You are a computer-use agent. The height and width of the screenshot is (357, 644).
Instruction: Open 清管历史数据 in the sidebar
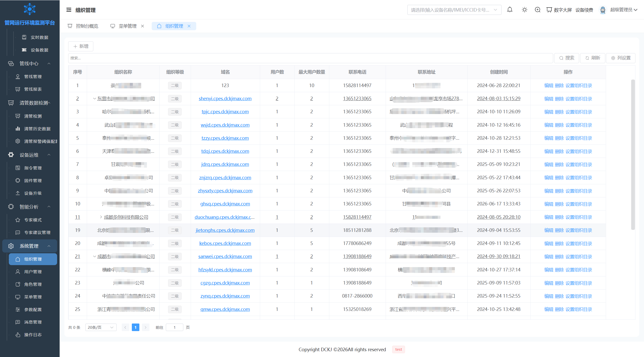[33, 129]
